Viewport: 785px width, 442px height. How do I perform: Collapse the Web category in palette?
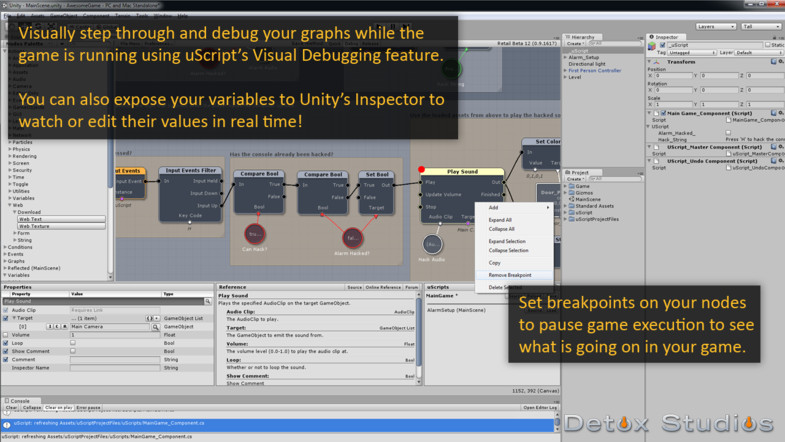[10, 205]
